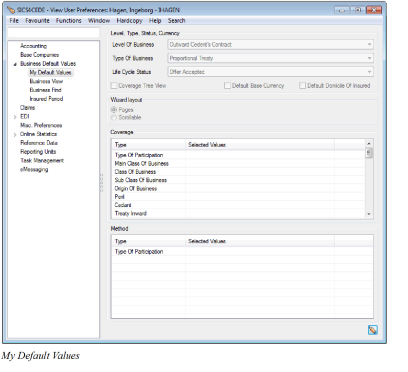Open the Favourite menu
The height and width of the screenshot is (372, 408).
coord(37,21)
